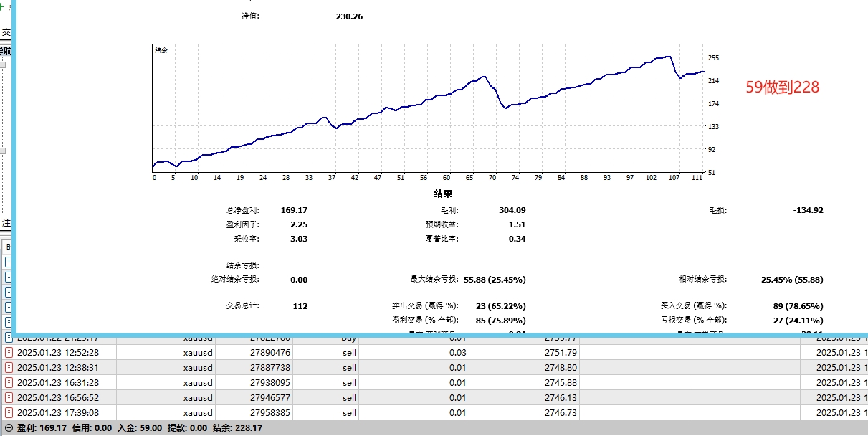Select the 盈利因子 value 2.25

[299, 224]
